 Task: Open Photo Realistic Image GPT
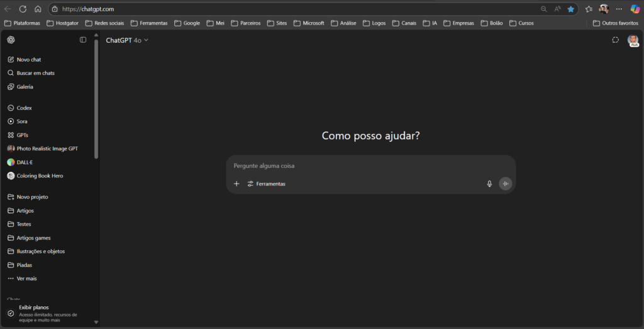click(x=42, y=148)
